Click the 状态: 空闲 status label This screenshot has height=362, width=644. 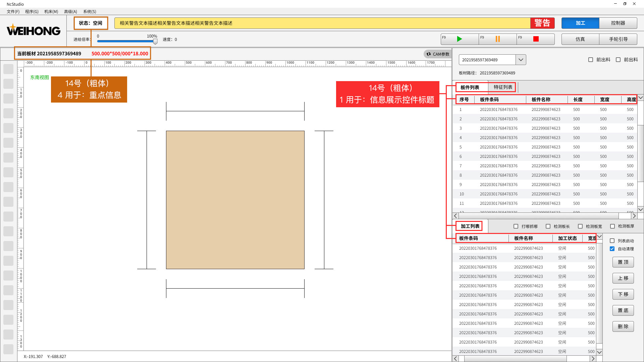coord(91,23)
